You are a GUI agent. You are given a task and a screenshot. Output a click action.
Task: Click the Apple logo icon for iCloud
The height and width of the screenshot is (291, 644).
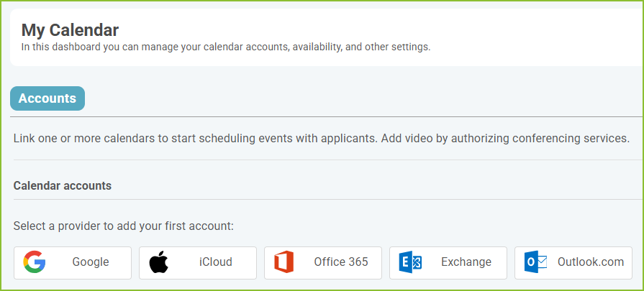click(158, 262)
